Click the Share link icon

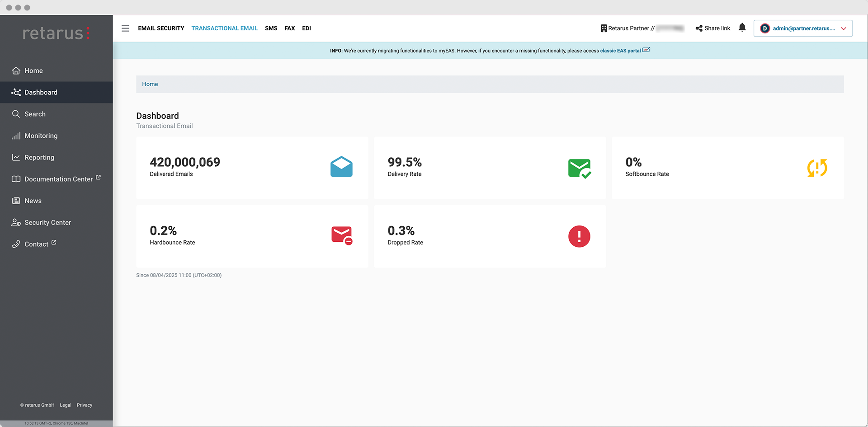pos(699,28)
